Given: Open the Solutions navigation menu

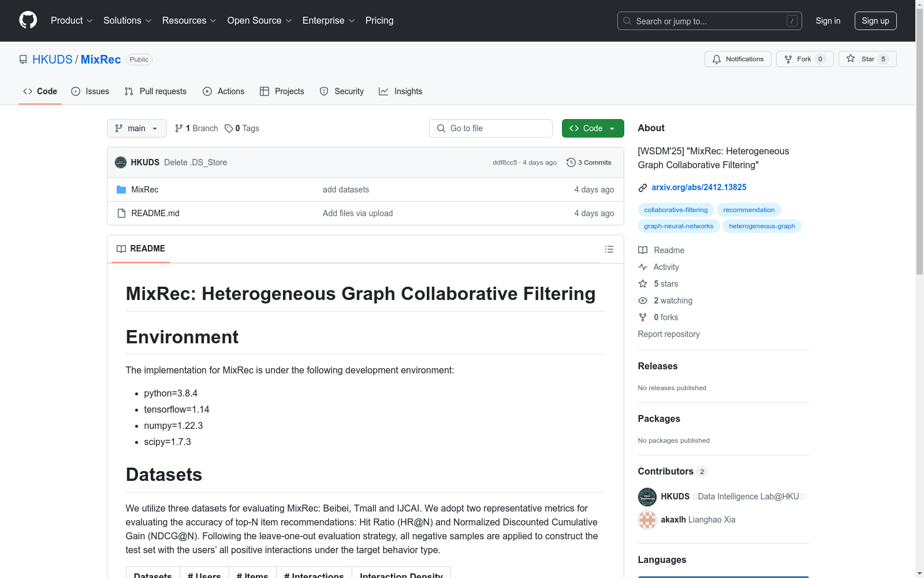Looking at the screenshot, I should (127, 21).
